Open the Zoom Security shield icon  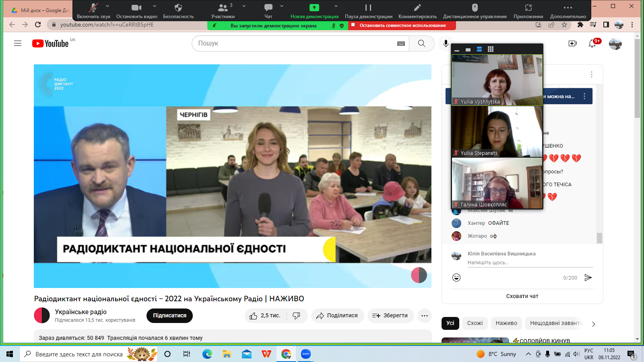pyautogui.click(x=178, y=8)
